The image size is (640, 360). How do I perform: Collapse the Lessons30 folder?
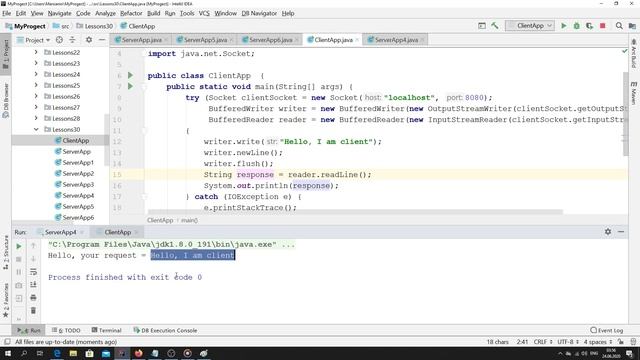pos(36,129)
